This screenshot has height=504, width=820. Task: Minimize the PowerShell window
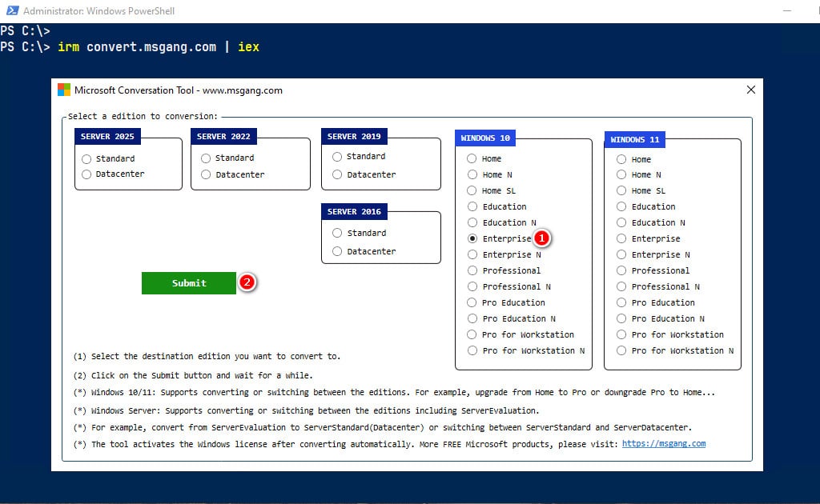[x=787, y=11]
